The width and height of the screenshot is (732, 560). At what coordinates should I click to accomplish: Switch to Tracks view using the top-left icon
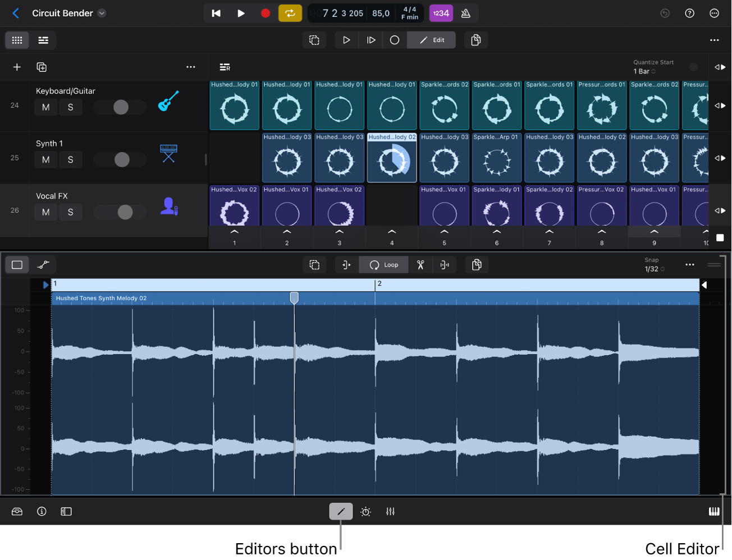point(43,40)
